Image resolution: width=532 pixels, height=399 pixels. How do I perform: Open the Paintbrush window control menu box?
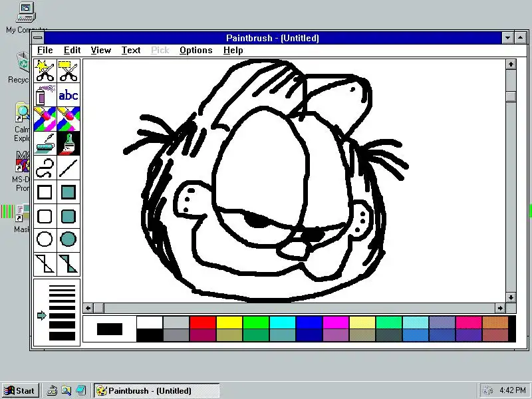38,38
